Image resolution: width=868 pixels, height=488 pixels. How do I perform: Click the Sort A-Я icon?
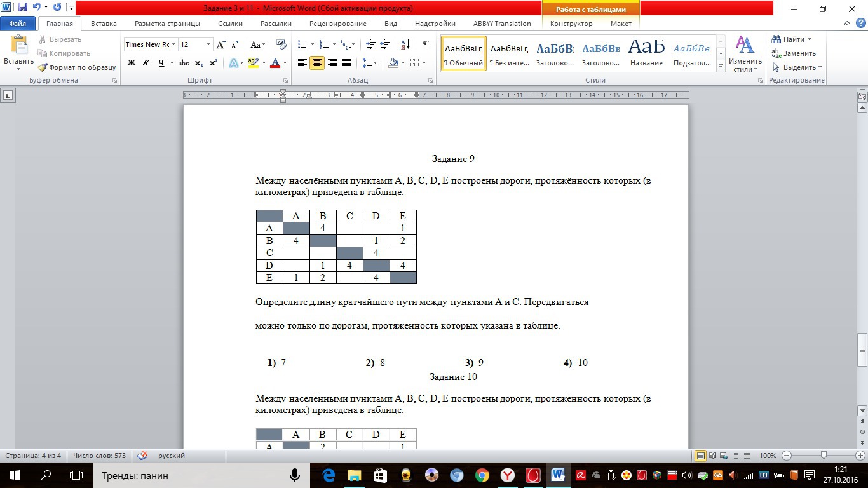click(405, 44)
